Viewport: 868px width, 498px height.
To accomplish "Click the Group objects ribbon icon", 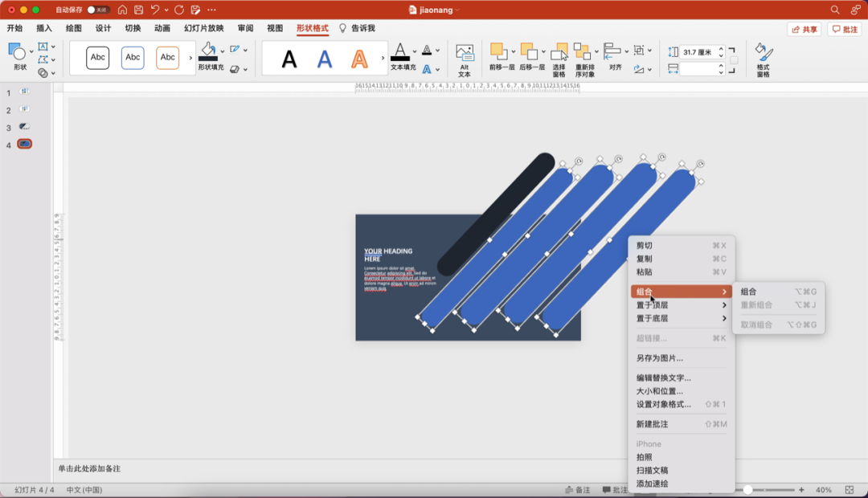I will coord(639,50).
